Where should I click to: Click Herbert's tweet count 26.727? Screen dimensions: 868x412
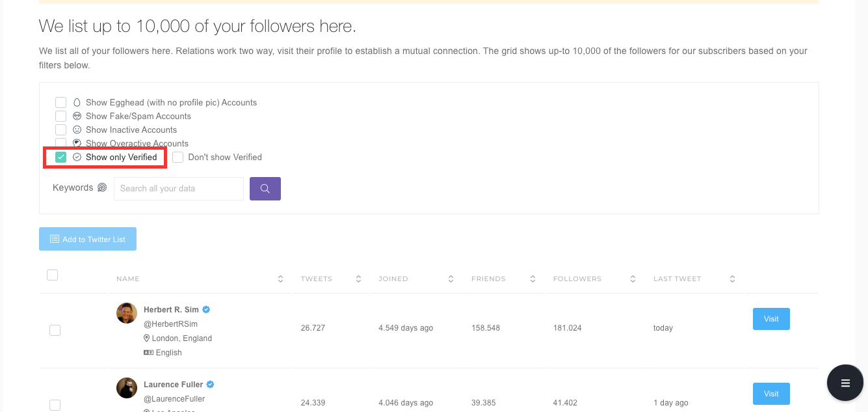[x=313, y=328]
